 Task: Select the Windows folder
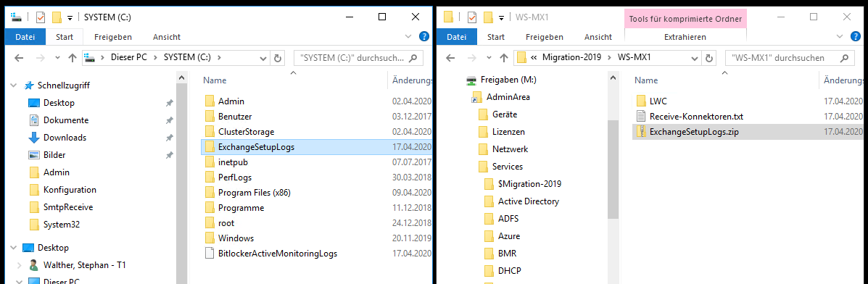point(236,238)
